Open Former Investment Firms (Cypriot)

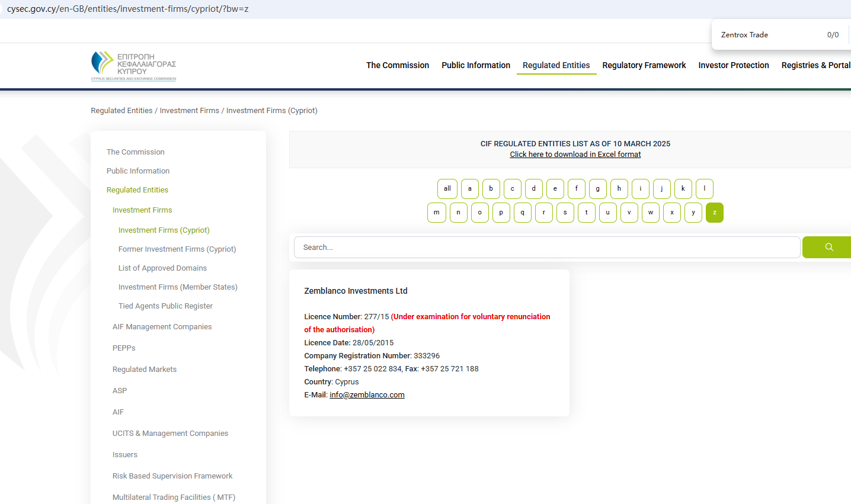coord(177,249)
